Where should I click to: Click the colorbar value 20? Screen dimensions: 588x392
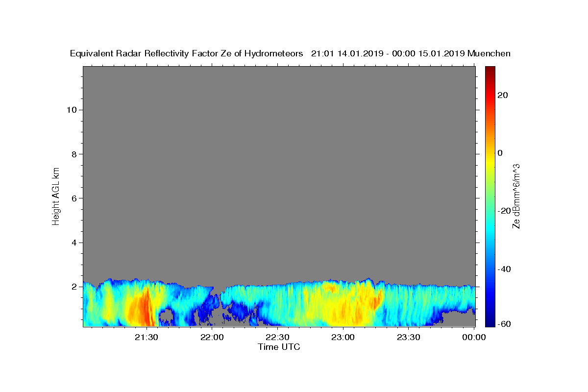tap(502, 95)
